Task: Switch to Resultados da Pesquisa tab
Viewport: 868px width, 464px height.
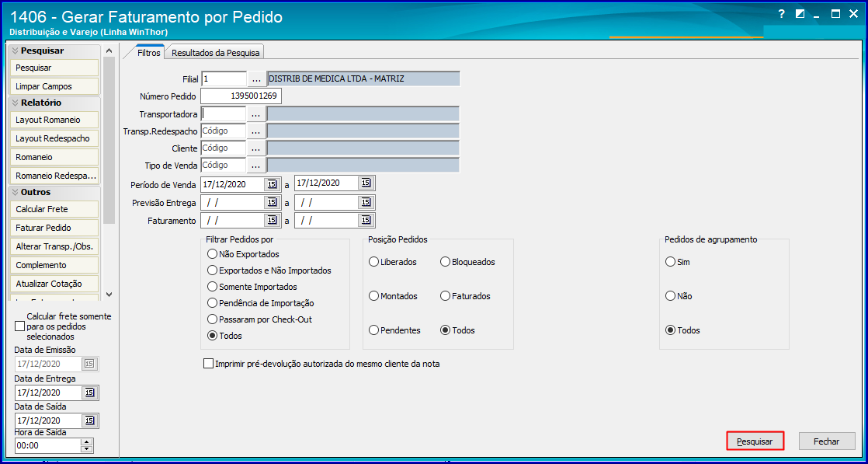Action: (216, 53)
